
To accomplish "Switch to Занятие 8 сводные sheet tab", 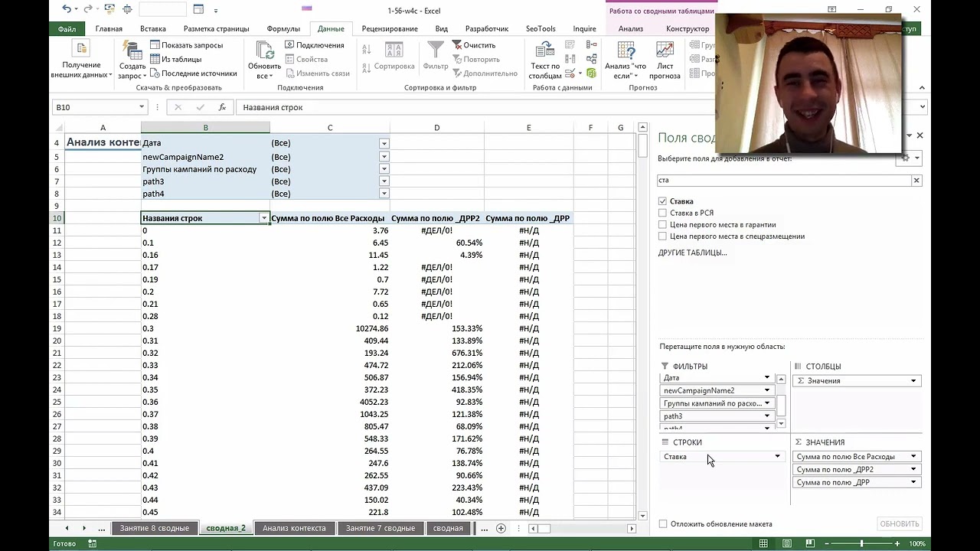I will click(154, 528).
